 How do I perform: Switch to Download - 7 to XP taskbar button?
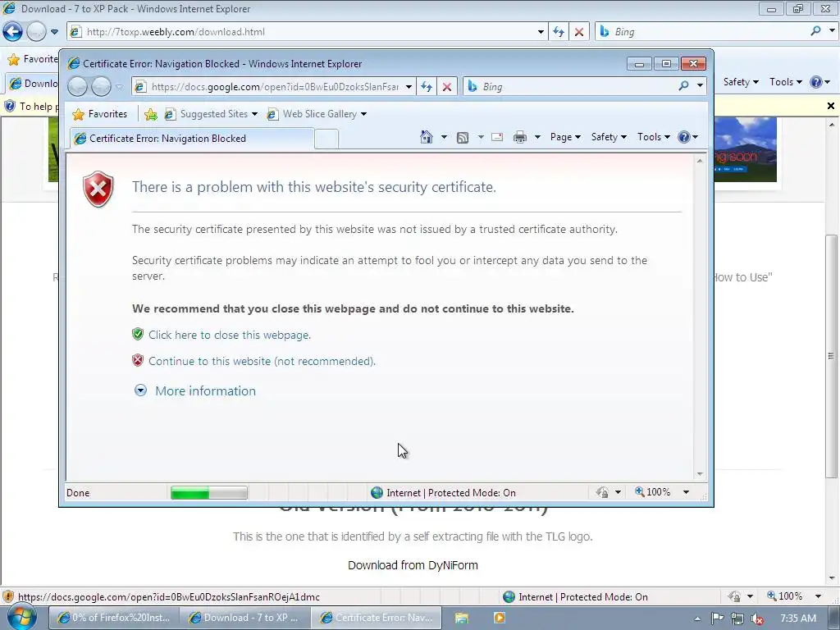coord(244,618)
